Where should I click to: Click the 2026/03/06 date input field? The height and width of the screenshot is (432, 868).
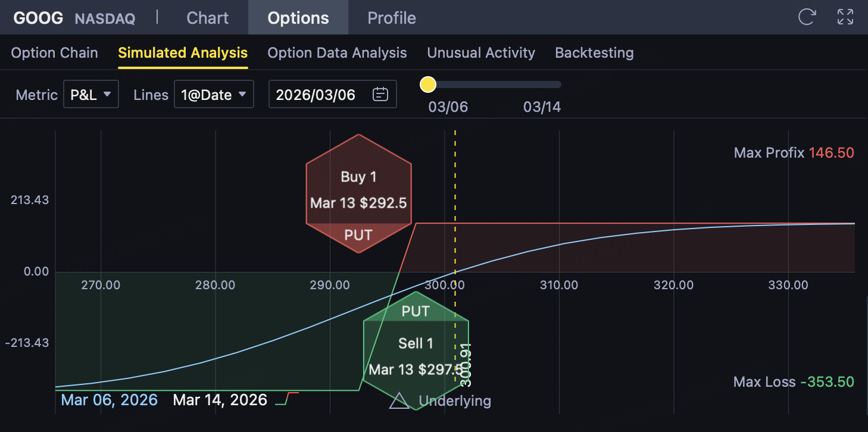(316, 95)
